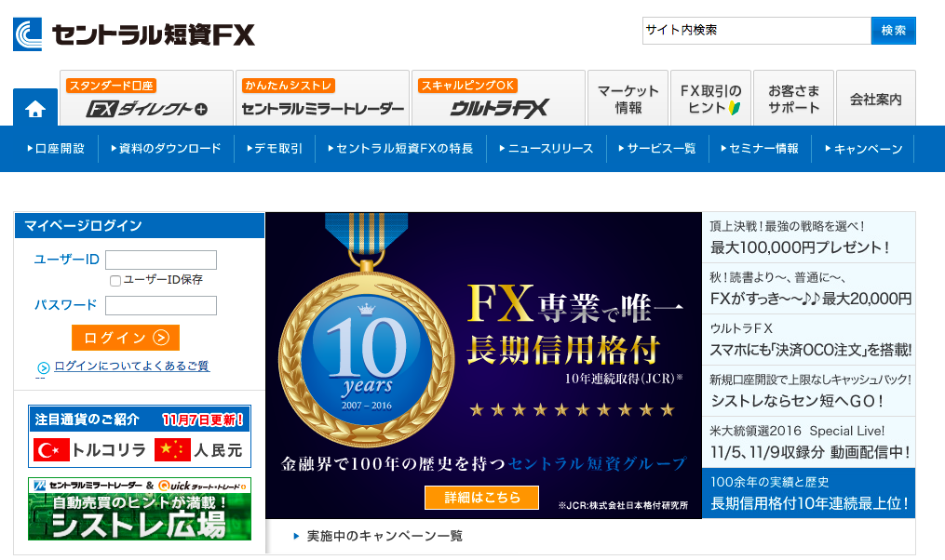Click the 検索 search button

pos(893,31)
